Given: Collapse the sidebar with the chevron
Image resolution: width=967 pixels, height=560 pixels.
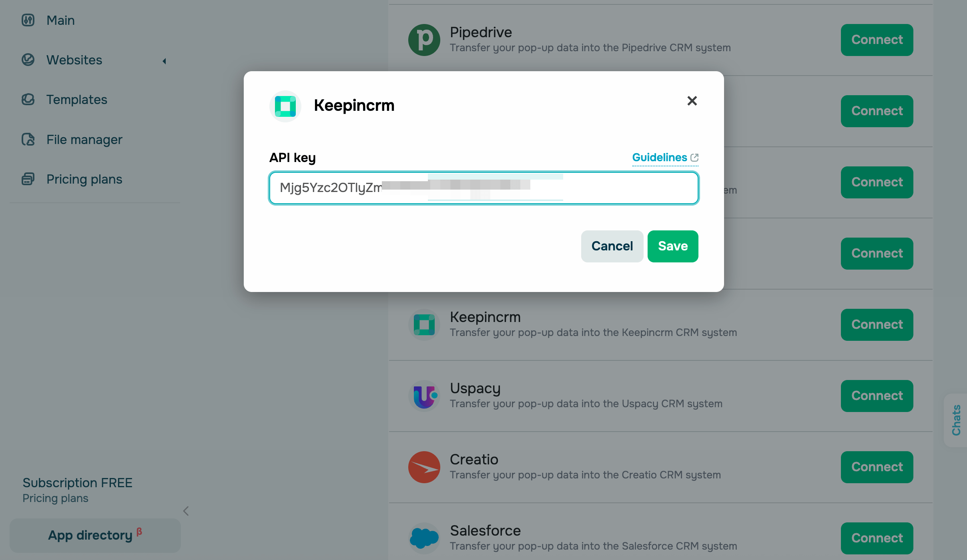Looking at the screenshot, I should 186,511.
